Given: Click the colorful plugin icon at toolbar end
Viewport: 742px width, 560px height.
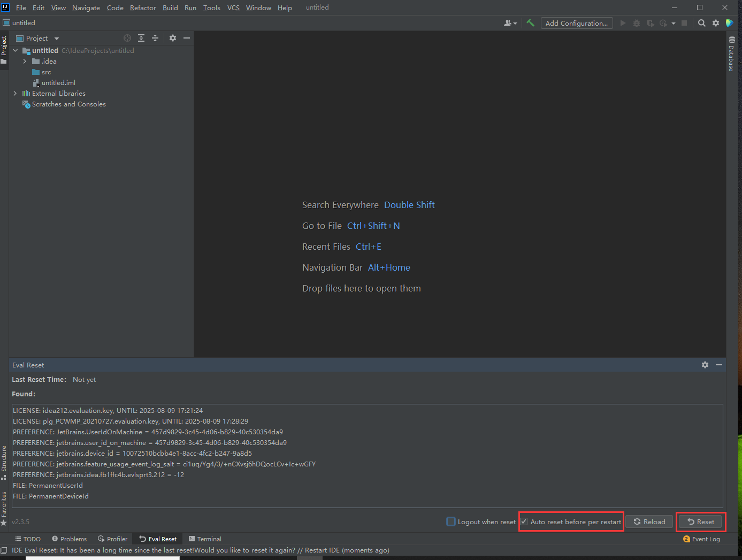Looking at the screenshot, I should pyautogui.click(x=729, y=23).
